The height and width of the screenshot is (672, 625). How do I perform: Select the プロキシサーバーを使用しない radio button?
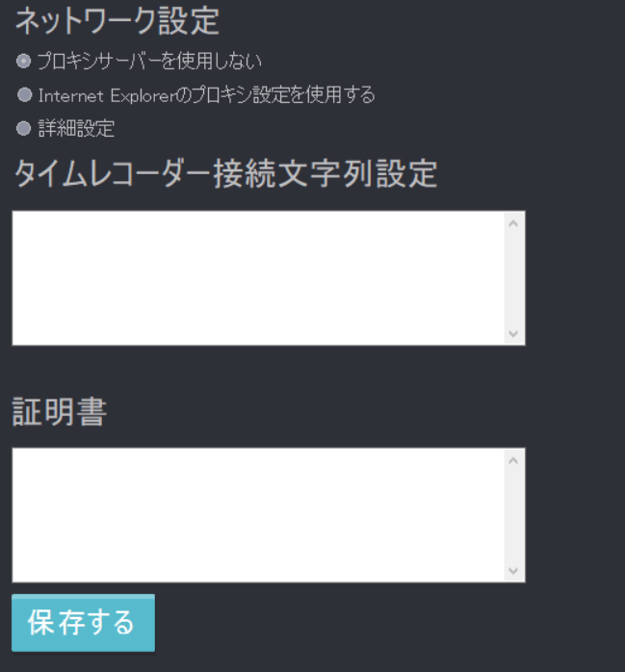point(23,61)
